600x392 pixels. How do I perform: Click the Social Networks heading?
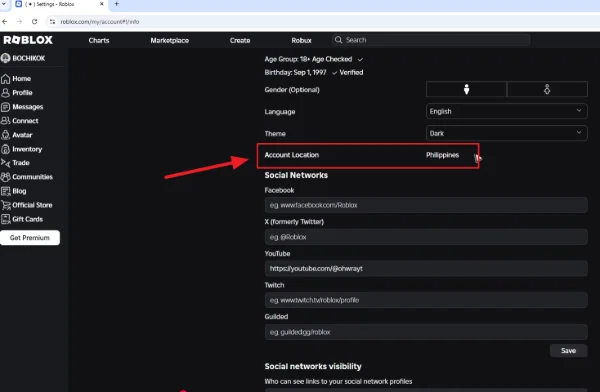click(296, 175)
